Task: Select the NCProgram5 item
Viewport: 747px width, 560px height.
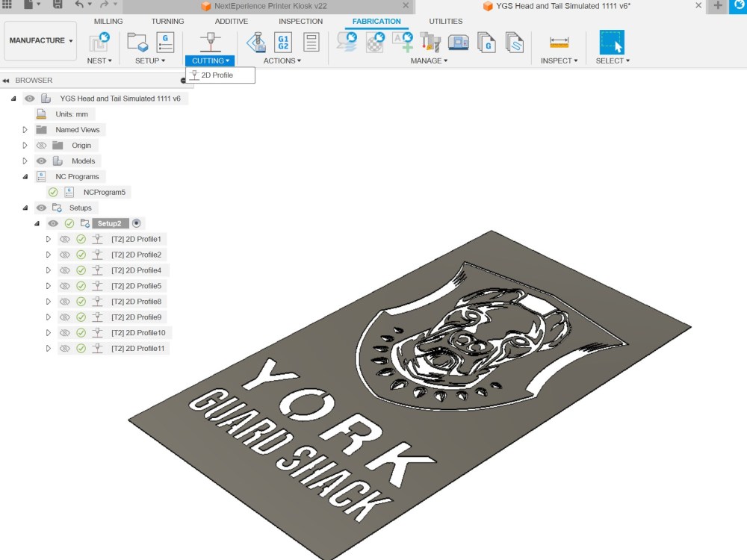Action: coord(105,193)
